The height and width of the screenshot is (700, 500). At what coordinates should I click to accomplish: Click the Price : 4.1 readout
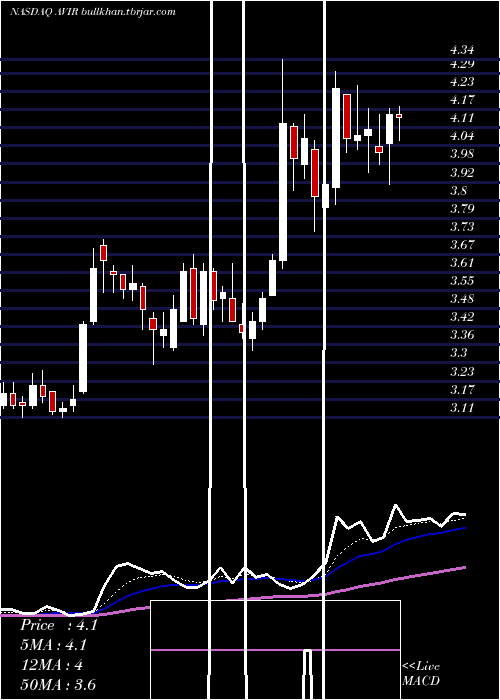tap(58, 625)
